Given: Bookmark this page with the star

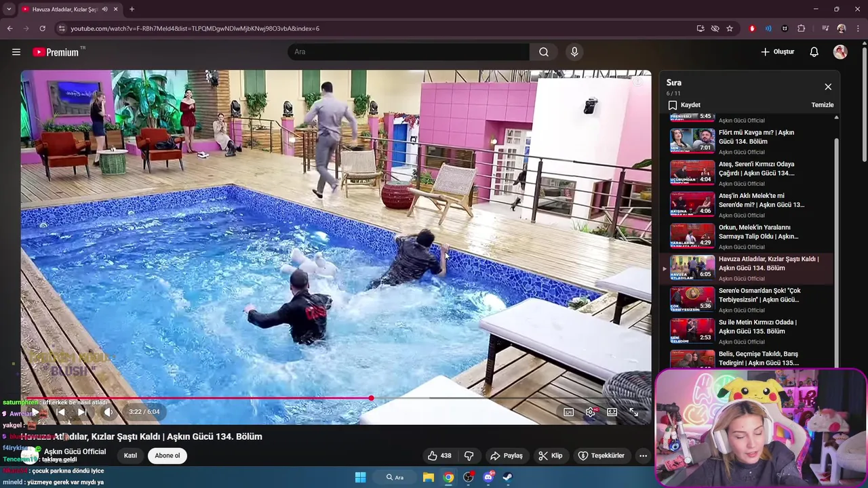Looking at the screenshot, I should point(730,28).
